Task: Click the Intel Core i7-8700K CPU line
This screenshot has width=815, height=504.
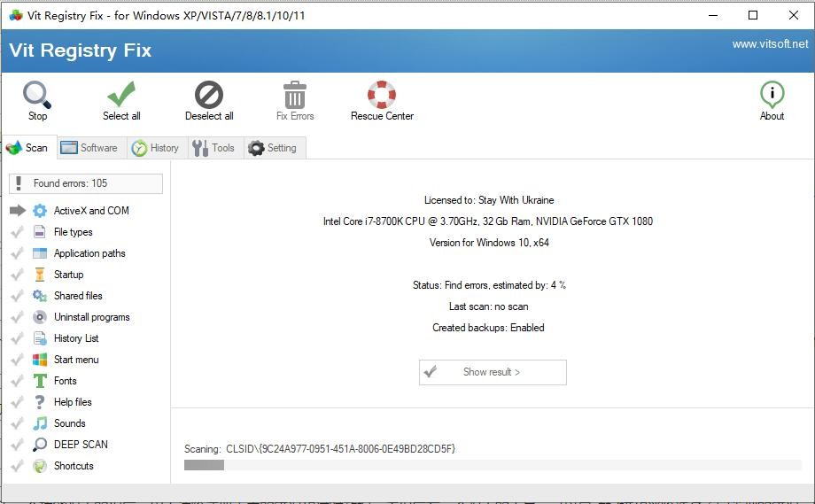Action: tap(488, 221)
